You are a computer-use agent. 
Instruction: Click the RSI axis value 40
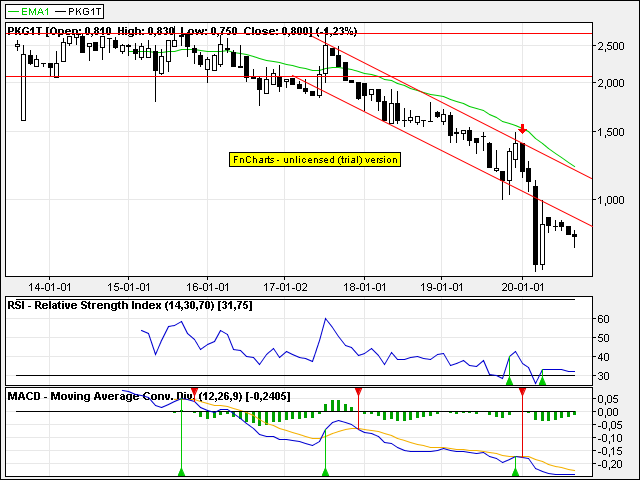tap(603, 357)
